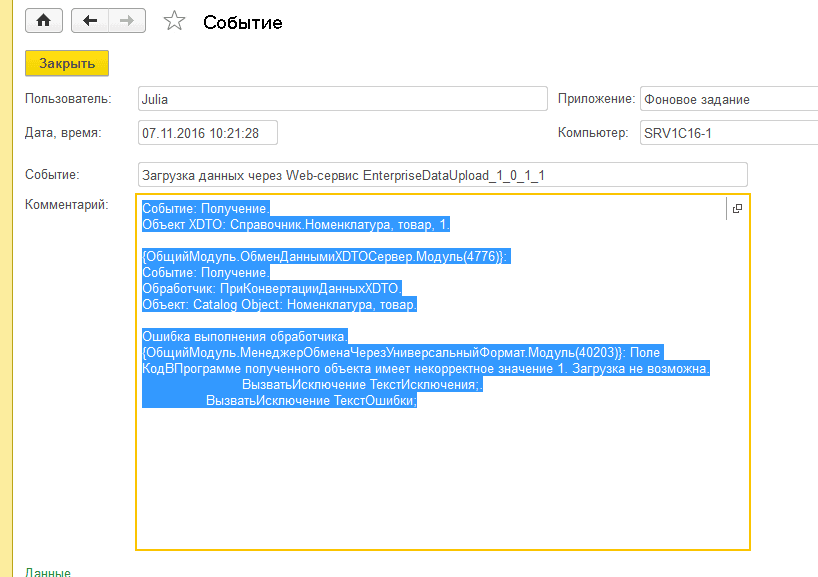Click the Пользователь label

point(67,99)
